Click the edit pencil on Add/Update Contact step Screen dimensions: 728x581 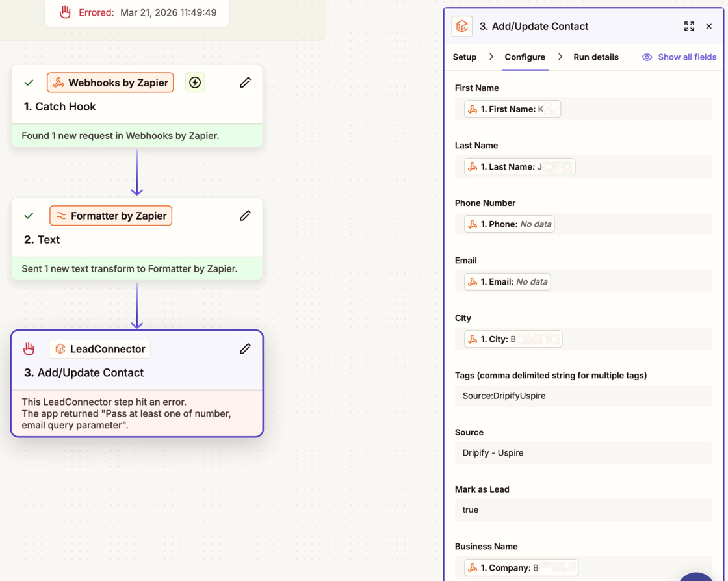point(245,349)
